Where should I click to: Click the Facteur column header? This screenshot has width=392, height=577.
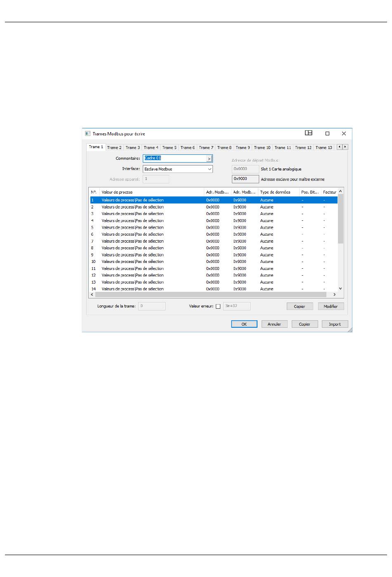pos(329,192)
